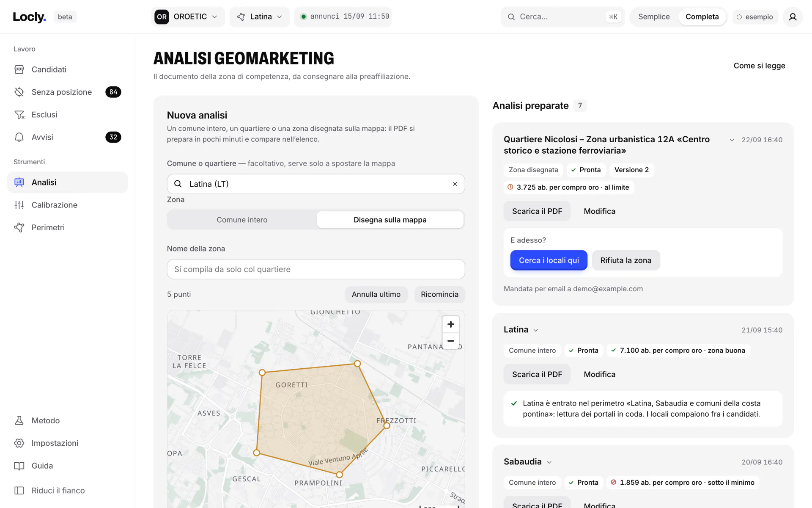Open Candidati in the sidebar

coord(67,69)
